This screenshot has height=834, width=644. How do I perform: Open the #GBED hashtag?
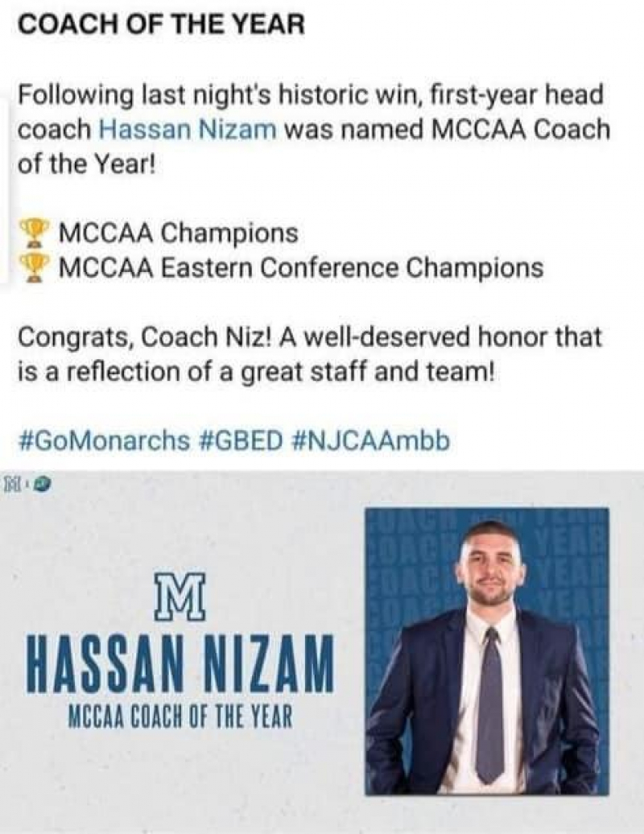(242, 440)
